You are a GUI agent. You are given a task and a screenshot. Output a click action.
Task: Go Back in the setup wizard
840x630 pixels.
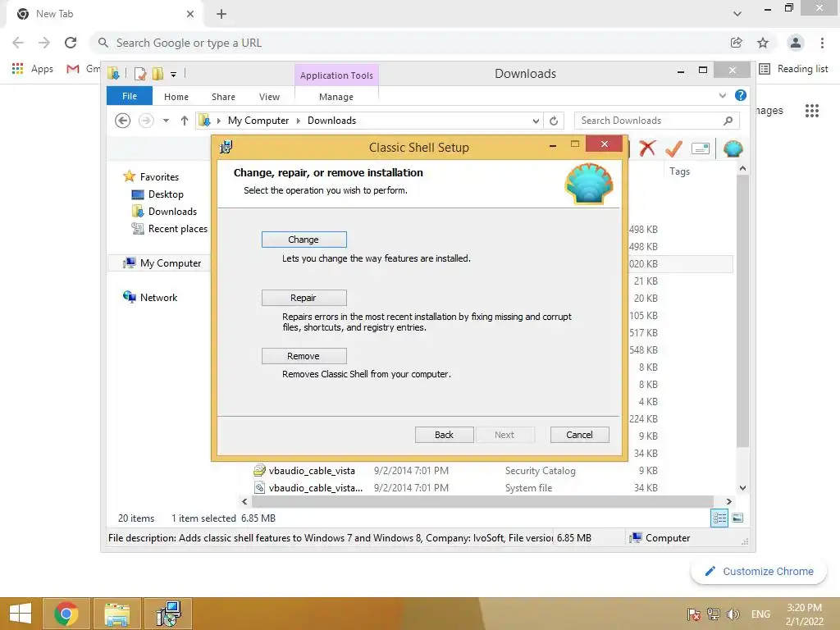pos(444,435)
